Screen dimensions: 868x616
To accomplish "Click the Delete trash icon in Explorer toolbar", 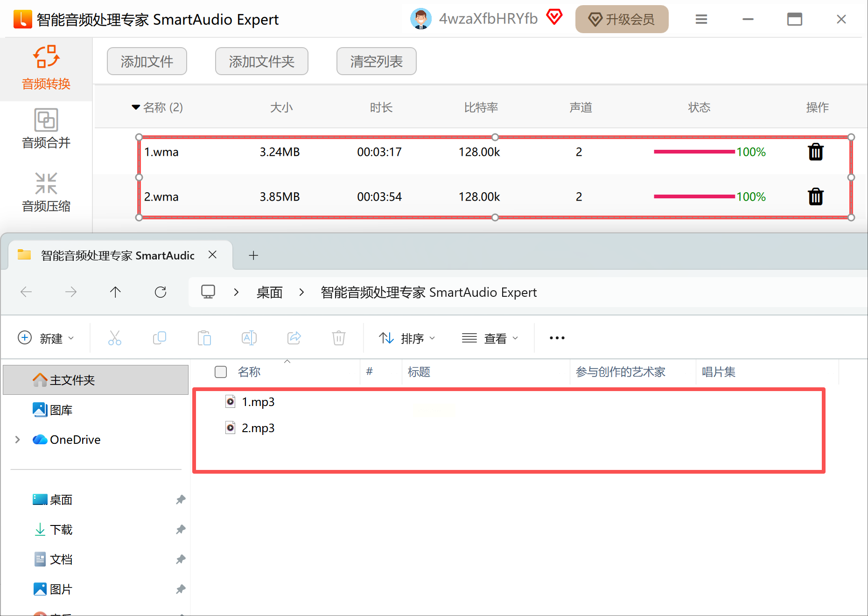I will [x=339, y=338].
